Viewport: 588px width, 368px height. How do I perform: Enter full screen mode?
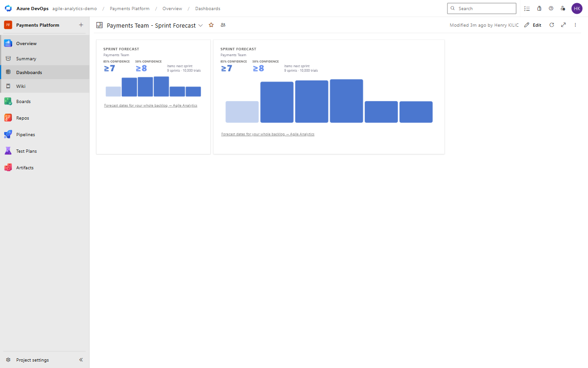click(x=564, y=25)
